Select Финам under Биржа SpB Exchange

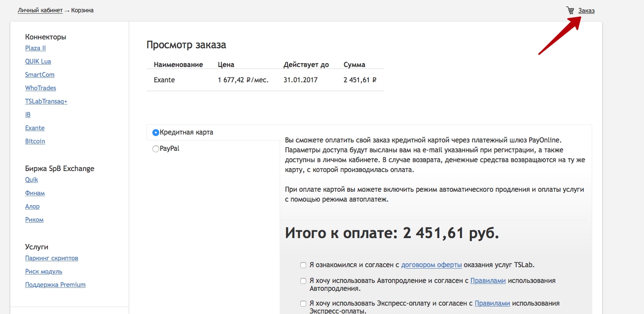35,193
